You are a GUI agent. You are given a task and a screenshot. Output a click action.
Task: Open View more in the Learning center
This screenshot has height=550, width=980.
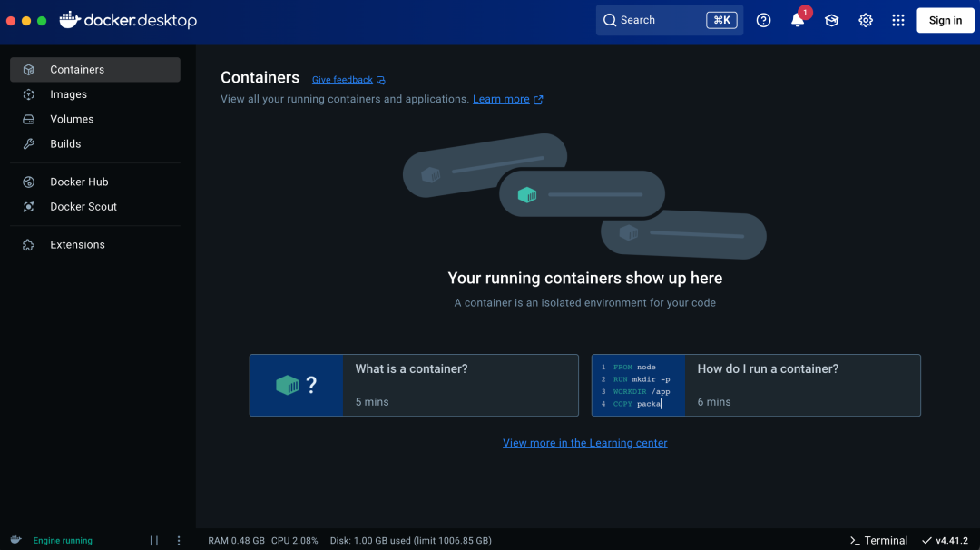[x=585, y=443]
